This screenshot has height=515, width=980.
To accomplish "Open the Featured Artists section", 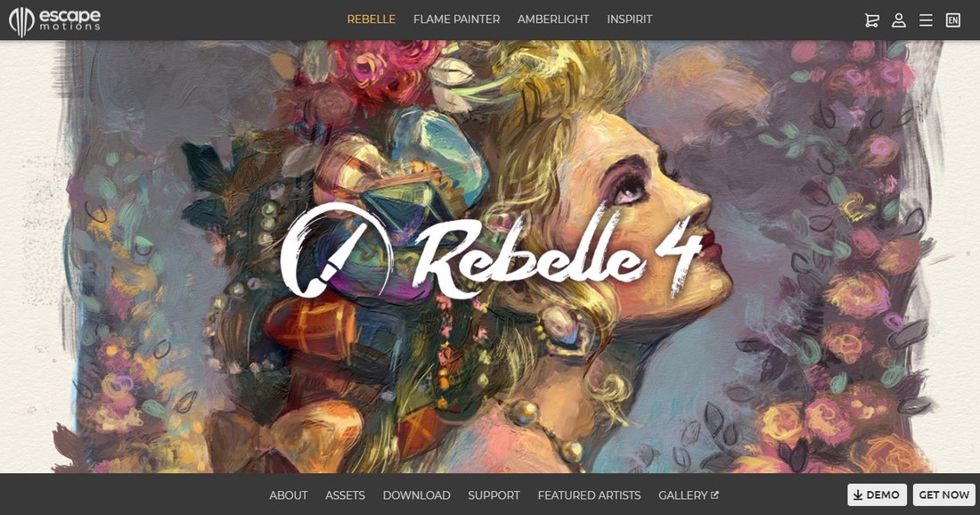I will (x=589, y=495).
